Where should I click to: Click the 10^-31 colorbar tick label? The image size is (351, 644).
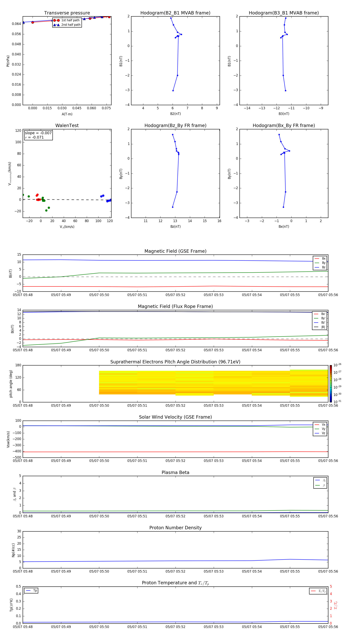337,402
